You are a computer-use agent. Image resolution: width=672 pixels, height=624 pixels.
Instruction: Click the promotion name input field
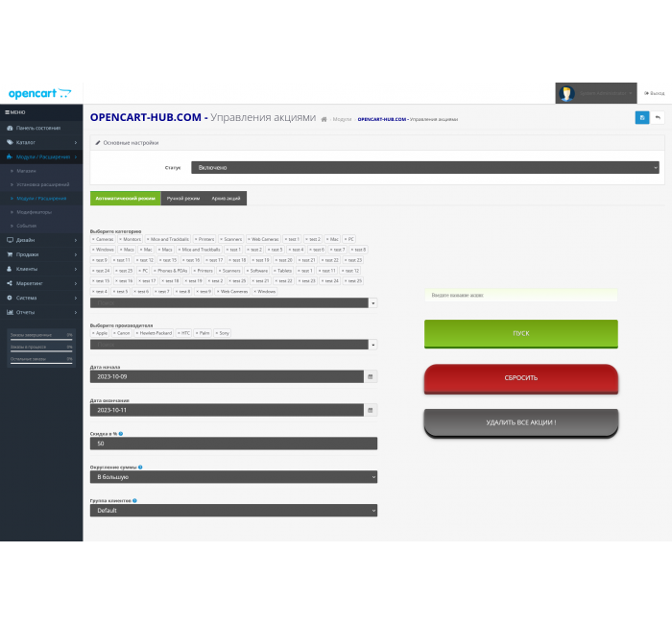[521, 296]
